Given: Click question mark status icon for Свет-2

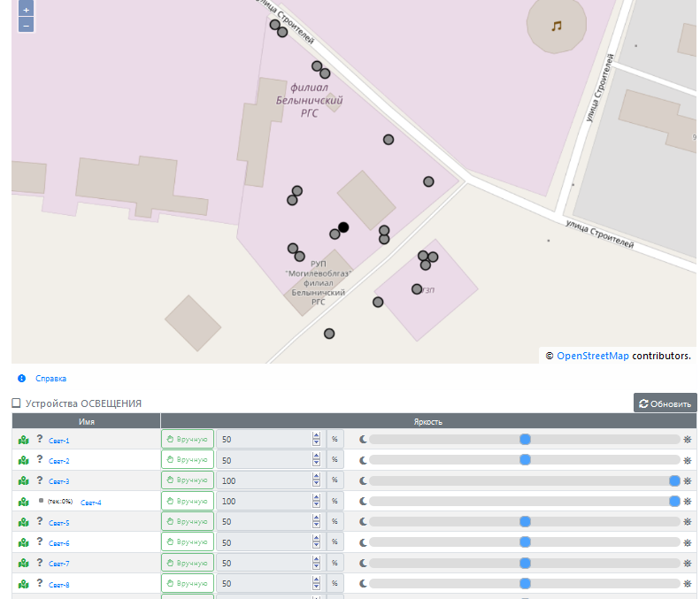Looking at the screenshot, I should 40,460.
